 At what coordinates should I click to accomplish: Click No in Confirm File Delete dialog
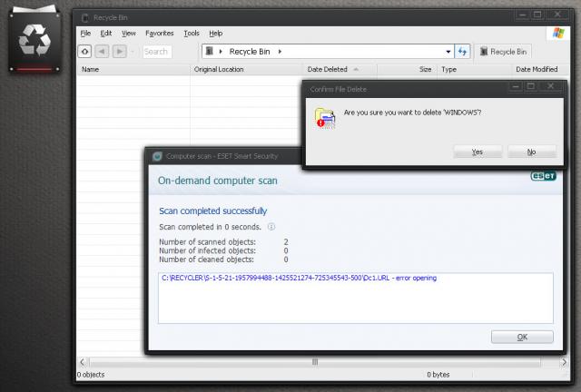pos(532,152)
